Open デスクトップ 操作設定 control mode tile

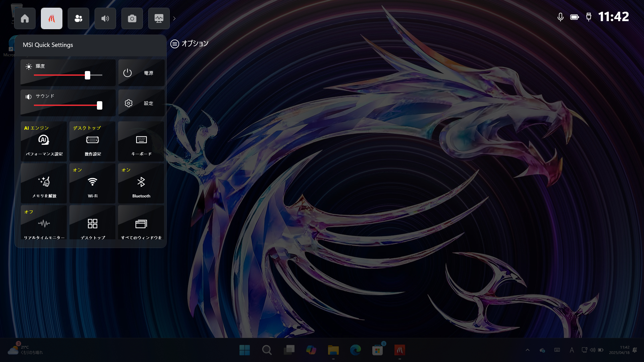93,141
